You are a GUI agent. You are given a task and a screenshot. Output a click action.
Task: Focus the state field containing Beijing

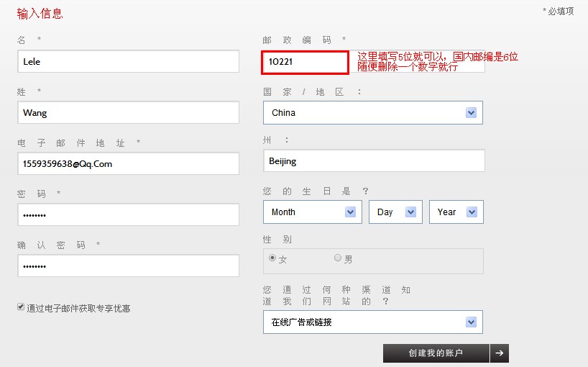pyautogui.click(x=374, y=161)
